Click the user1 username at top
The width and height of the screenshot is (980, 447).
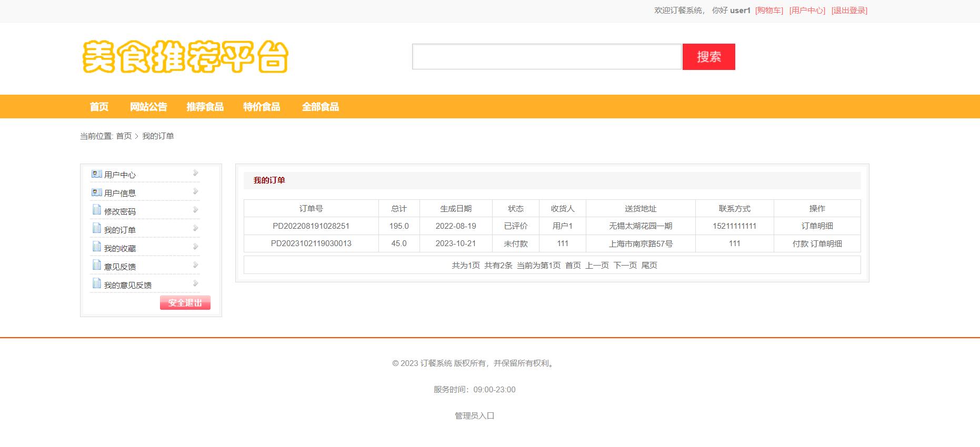point(740,11)
